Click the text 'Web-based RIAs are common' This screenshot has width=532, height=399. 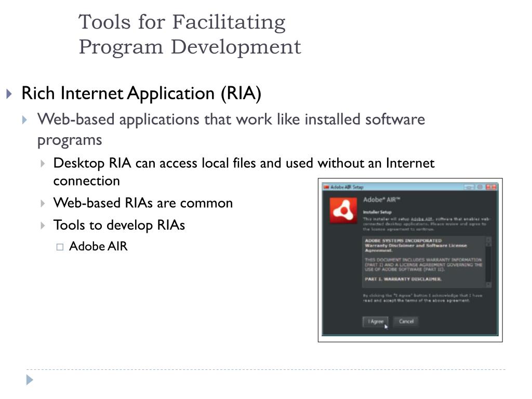[143, 203]
